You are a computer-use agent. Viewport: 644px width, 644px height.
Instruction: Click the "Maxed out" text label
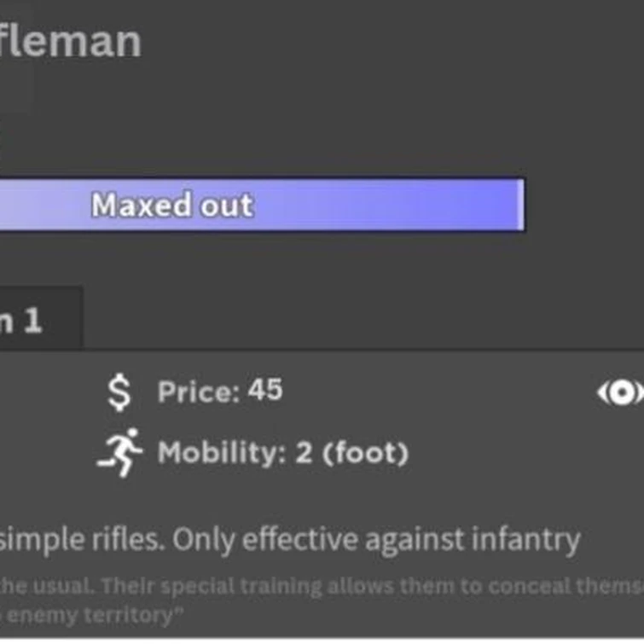click(172, 206)
